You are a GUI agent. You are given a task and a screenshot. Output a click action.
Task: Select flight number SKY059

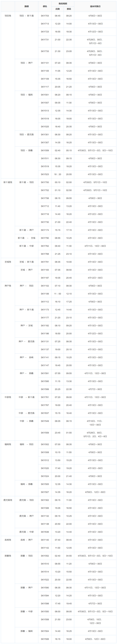pyautogui.click(x=45, y=151)
